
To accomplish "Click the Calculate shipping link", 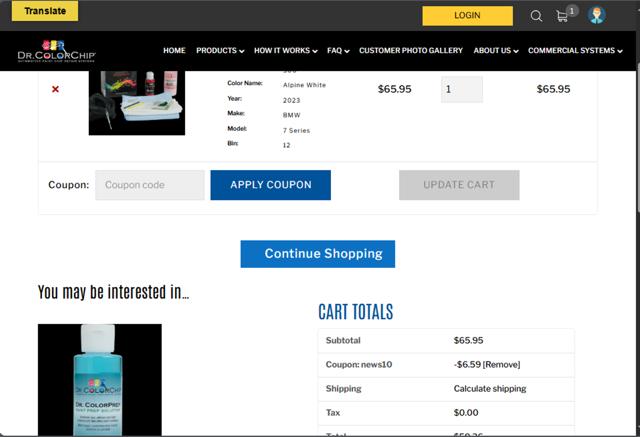I will pyautogui.click(x=490, y=388).
